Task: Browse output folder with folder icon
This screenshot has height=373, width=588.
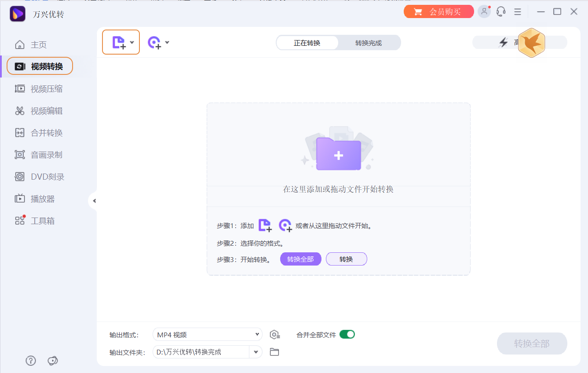Action: click(274, 352)
